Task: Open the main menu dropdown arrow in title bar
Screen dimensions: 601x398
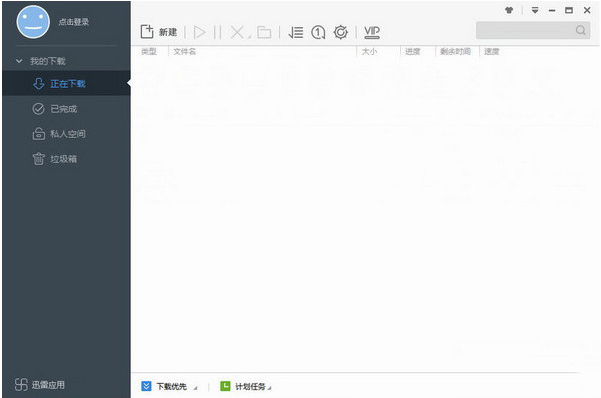Action: pos(535,10)
